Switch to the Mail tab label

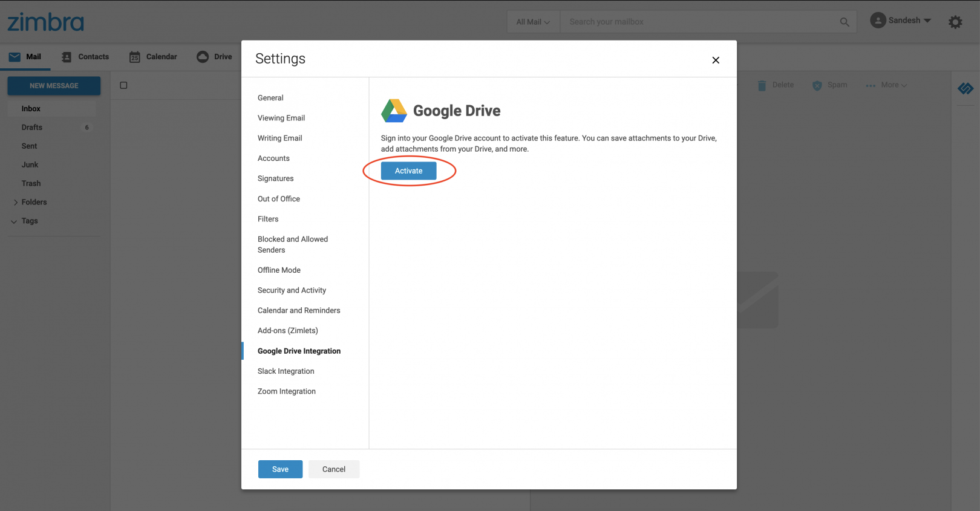click(x=33, y=57)
